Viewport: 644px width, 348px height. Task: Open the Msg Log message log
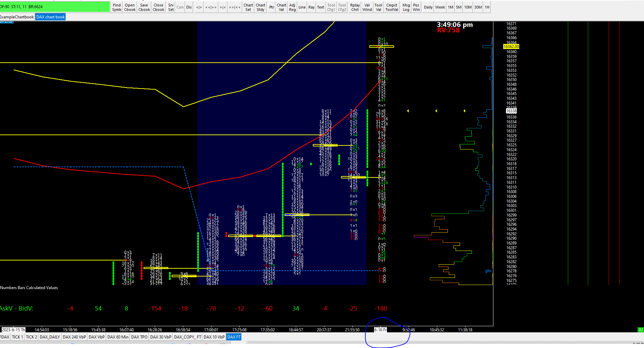[x=406, y=7]
